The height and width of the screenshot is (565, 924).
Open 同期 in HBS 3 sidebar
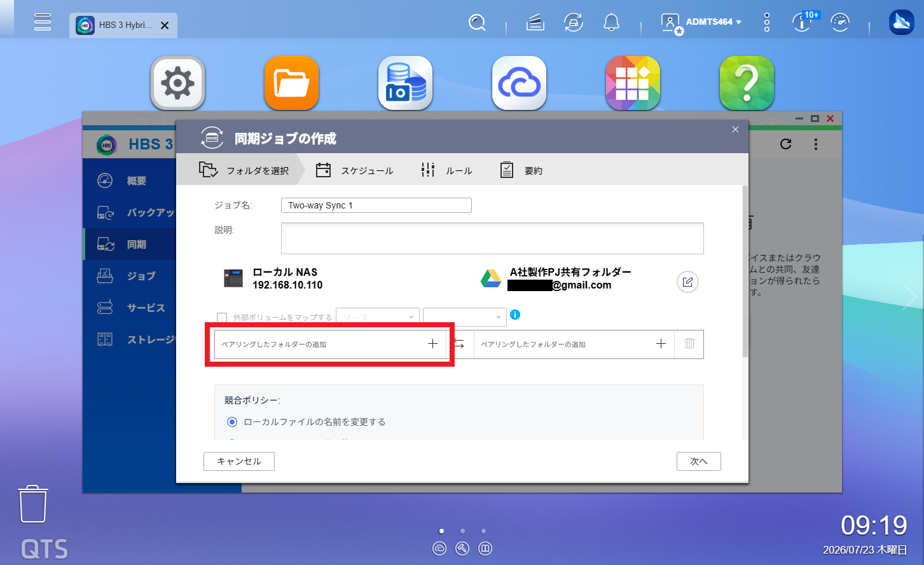pos(130,245)
